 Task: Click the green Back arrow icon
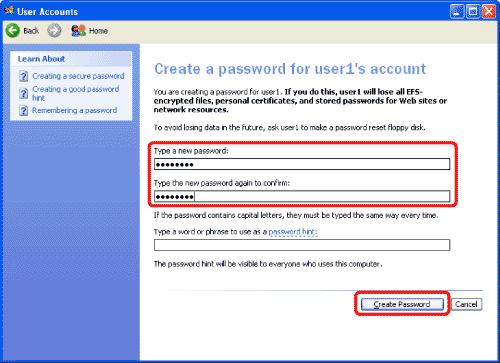[13, 31]
